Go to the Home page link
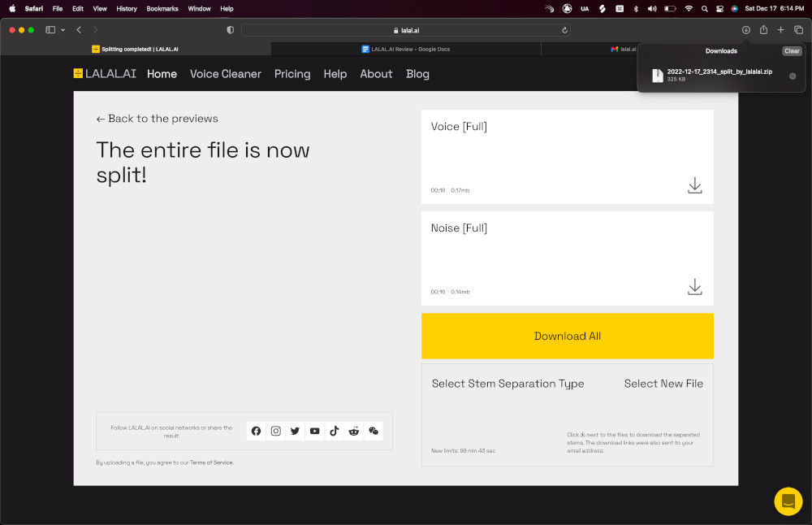The image size is (812, 525). coord(162,74)
